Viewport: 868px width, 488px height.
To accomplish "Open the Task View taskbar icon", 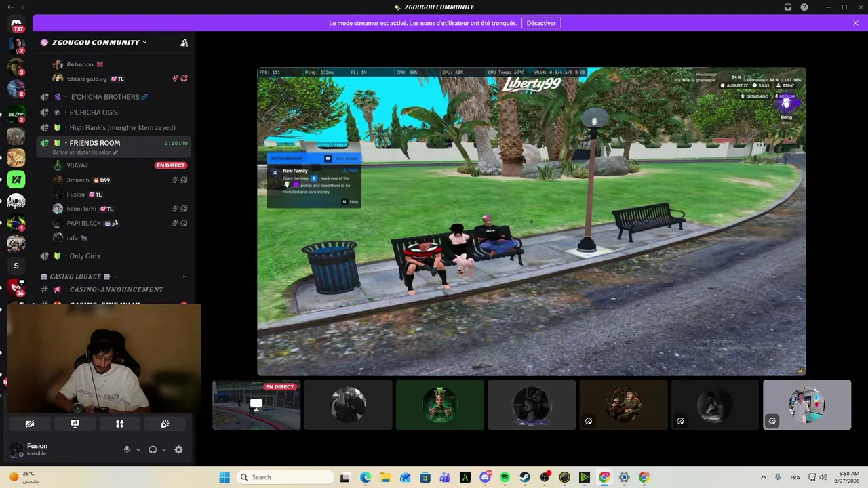I will click(x=344, y=477).
